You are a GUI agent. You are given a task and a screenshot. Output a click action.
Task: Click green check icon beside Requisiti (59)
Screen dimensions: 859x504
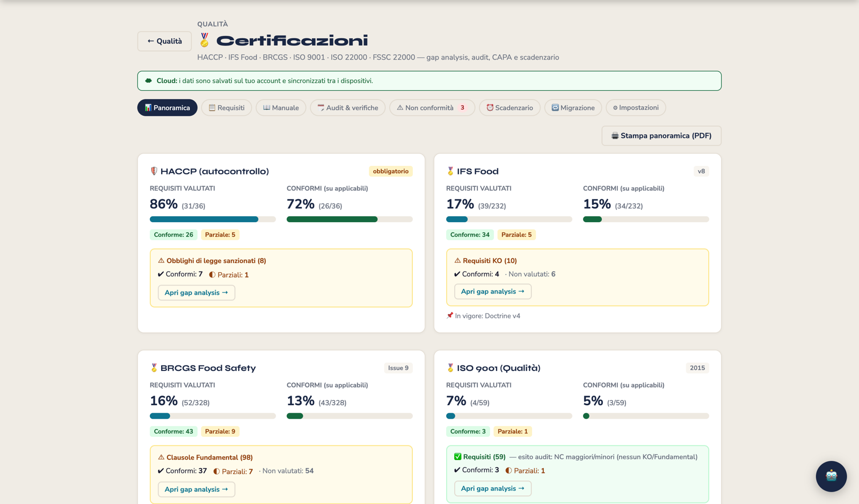click(x=457, y=457)
